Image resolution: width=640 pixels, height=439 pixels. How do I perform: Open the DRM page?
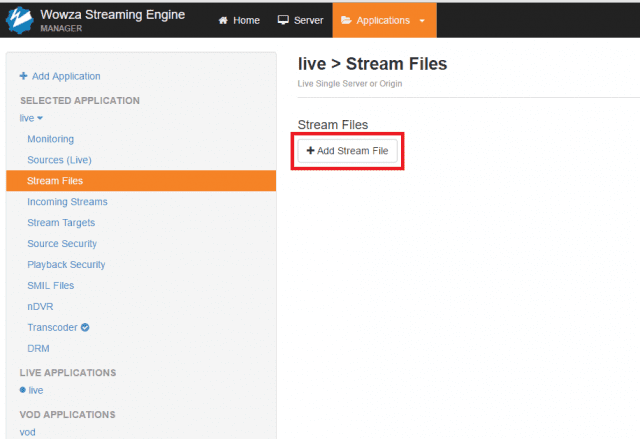coord(38,349)
